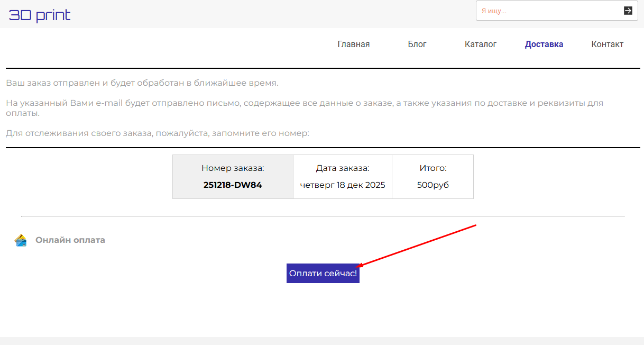
Task: Navigate to the Контакт page
Action: [x=607, y=44]
